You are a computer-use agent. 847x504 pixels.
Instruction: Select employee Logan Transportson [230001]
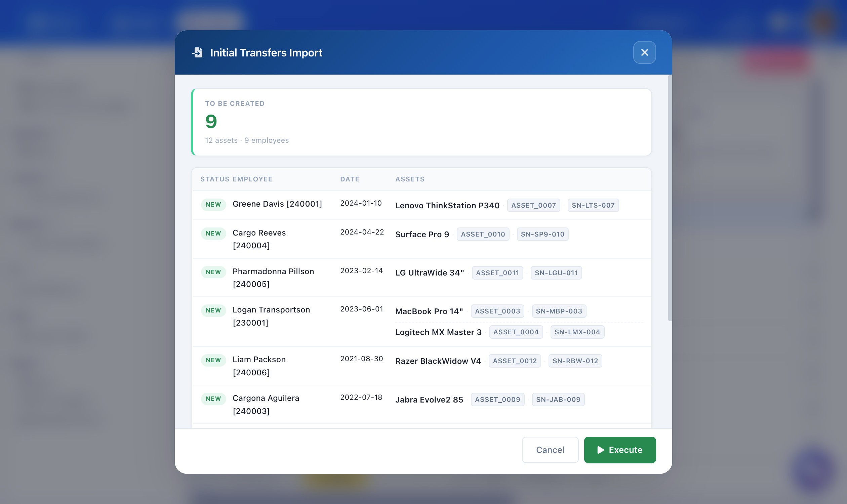271,316
